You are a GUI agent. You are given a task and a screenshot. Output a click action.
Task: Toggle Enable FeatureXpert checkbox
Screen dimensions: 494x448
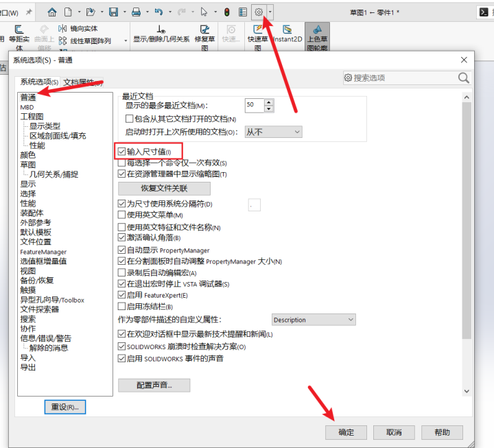[121, 295]
